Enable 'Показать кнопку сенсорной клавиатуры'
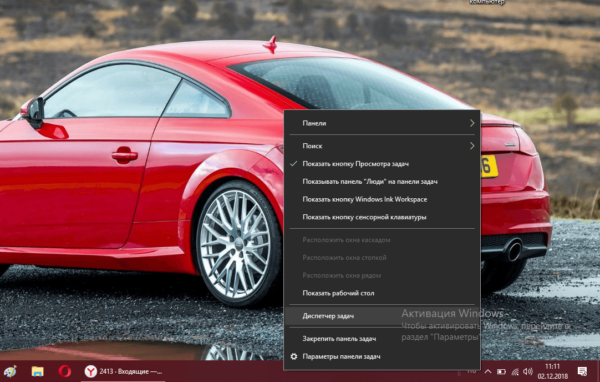 pos(382,217)
